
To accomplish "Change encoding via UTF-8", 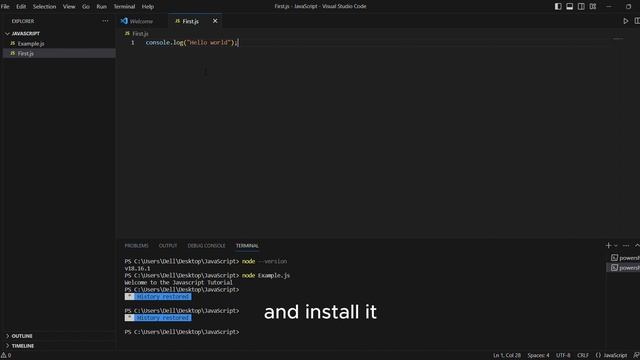I will pyautogui.click(x=563, y=356).
